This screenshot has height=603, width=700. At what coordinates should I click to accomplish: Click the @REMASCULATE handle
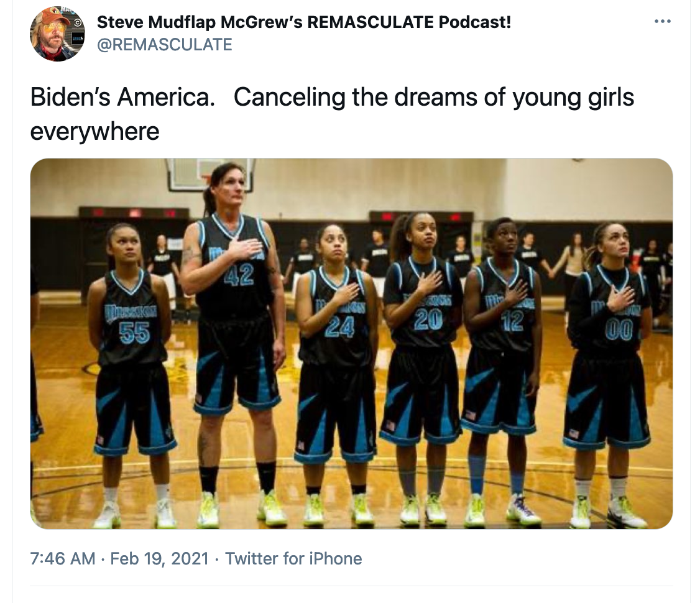click(164, 45)
